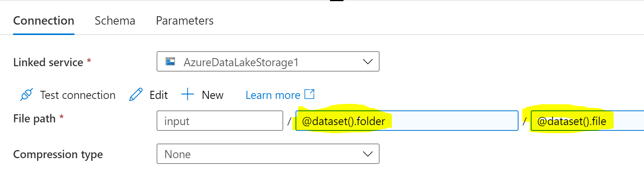644x172 pixels.
Task: Select the Connection tab
Action: tap(44, 20)
